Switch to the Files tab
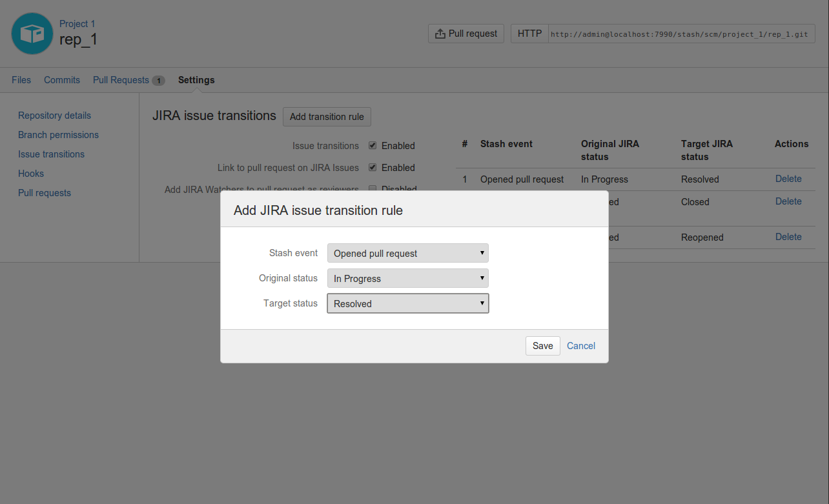 [21, 80]
